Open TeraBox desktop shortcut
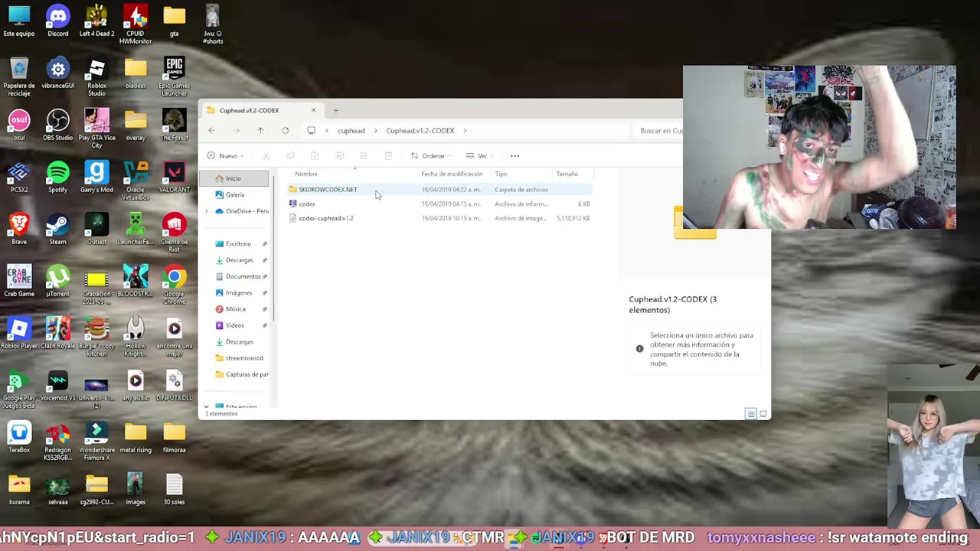 (x=19, y=437)
